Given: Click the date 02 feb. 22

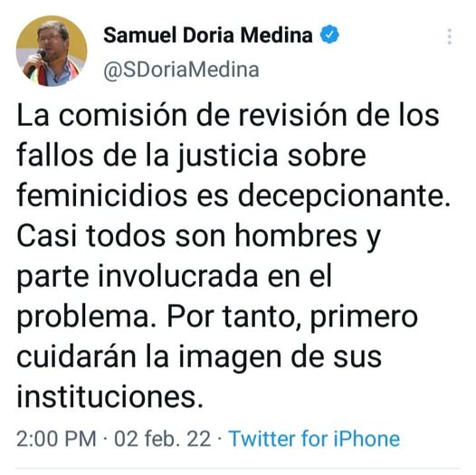Looking at the screenshot, I should tap(162, 439).
